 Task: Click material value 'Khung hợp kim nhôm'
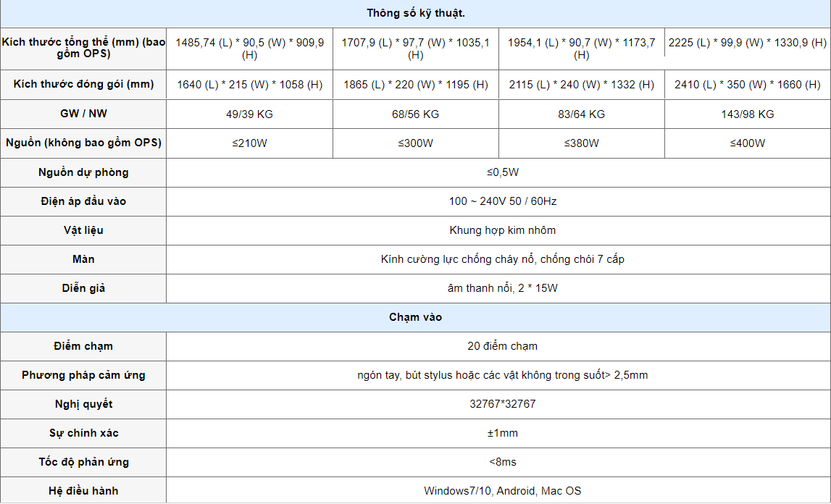tap(502, 230)
